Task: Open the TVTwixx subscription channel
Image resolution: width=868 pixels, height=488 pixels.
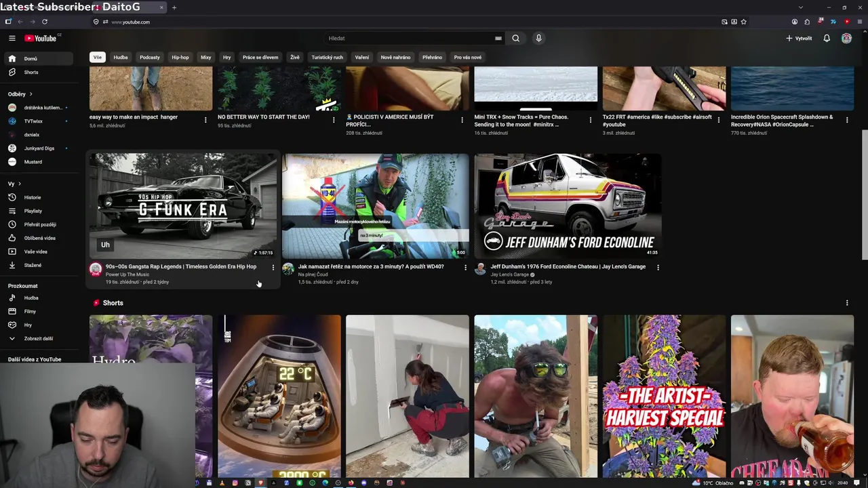Action: click(x=39, y=121)
